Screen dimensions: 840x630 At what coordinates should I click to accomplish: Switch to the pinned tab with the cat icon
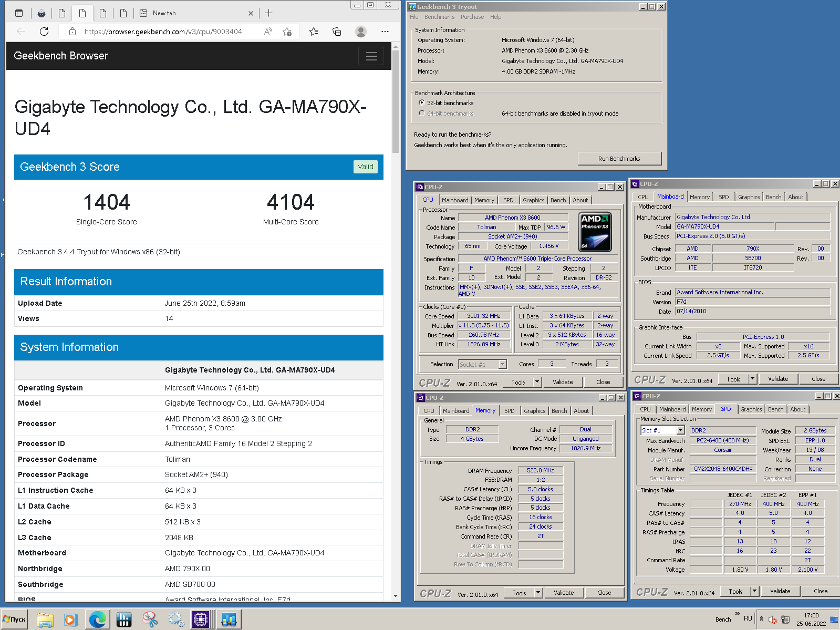pos(42,13)
